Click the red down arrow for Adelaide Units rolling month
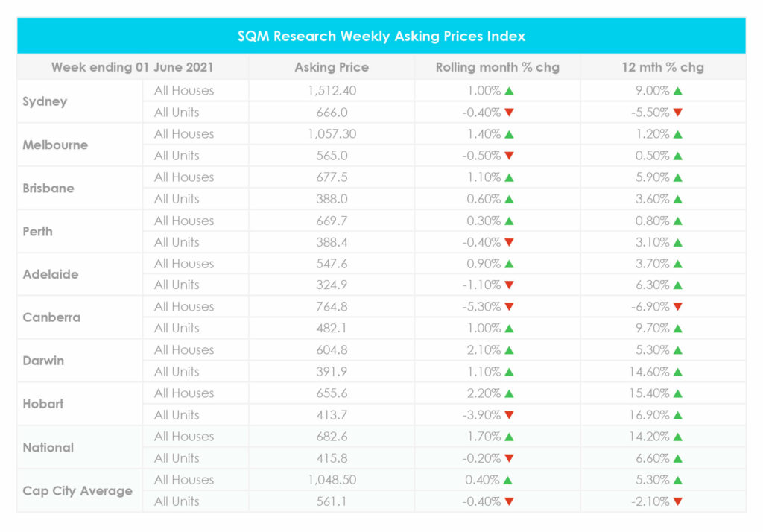This screenshot has width=763, height=532. (509, 285)
